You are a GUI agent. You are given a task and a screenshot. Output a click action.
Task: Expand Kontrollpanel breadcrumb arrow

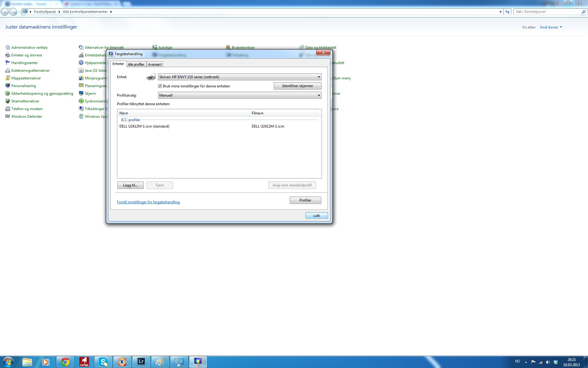59,12
